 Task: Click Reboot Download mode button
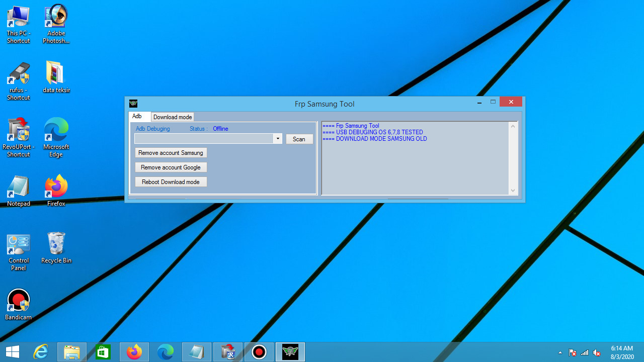click(x=171, y=182)
